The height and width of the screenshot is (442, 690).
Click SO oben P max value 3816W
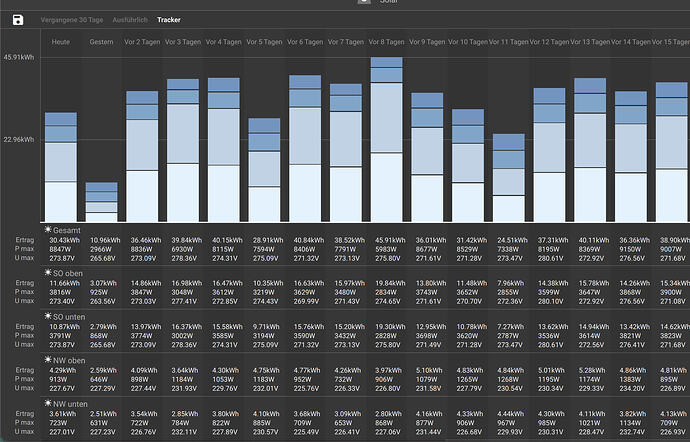[60, 292]
